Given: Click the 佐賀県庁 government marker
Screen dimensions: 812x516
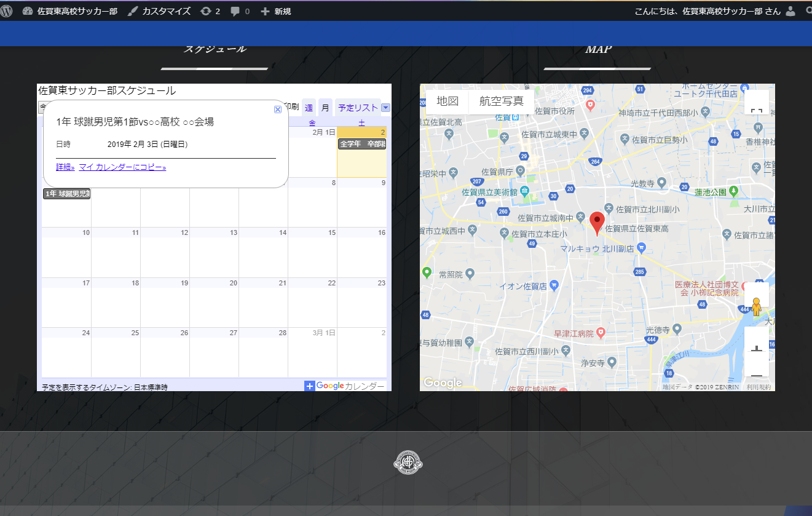Looking at the screenshot, I should point(520,171).
